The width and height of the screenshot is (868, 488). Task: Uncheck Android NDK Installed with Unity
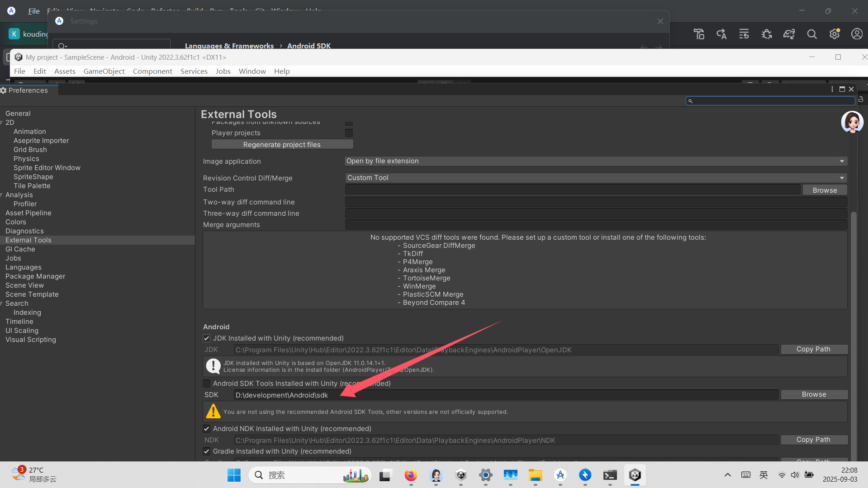207,429
